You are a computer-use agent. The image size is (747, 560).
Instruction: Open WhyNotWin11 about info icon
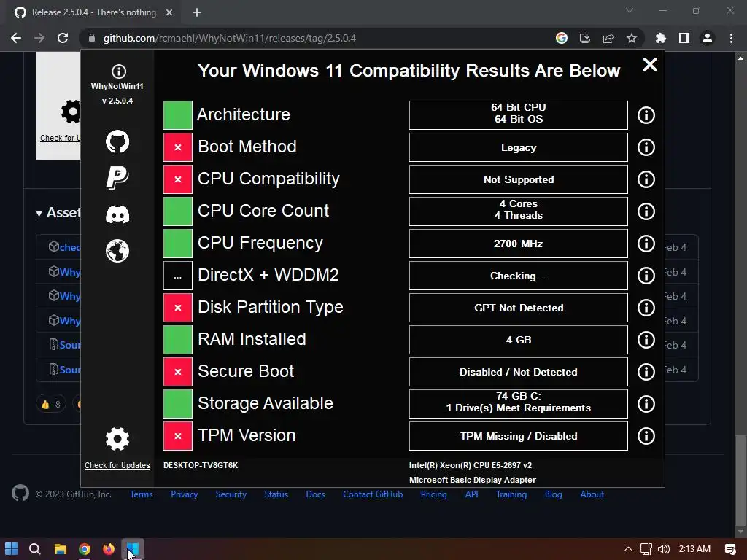(x=119, y=71)
